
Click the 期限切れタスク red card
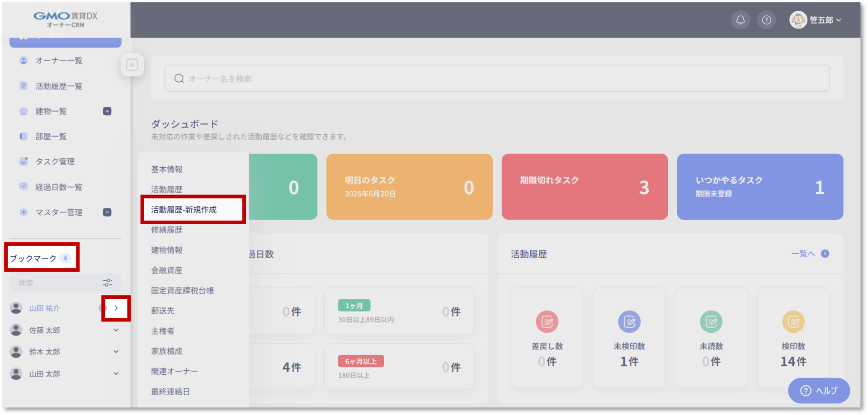584,187
